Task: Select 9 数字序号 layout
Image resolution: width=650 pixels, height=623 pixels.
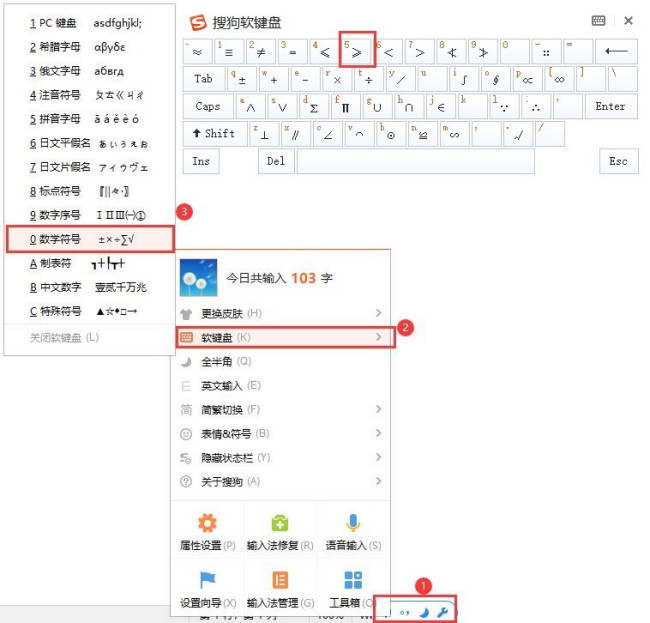Action: pyautogui.click(x=90, y=215)
